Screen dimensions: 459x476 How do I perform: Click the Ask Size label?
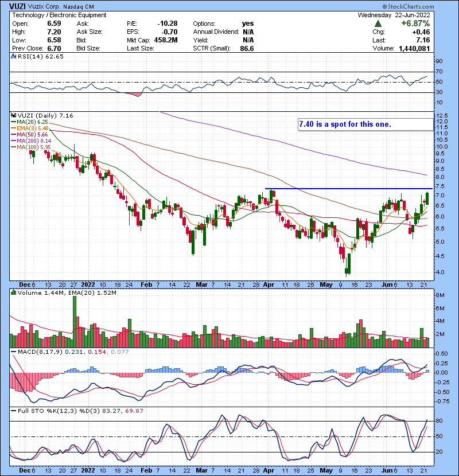tap(90, 32)
